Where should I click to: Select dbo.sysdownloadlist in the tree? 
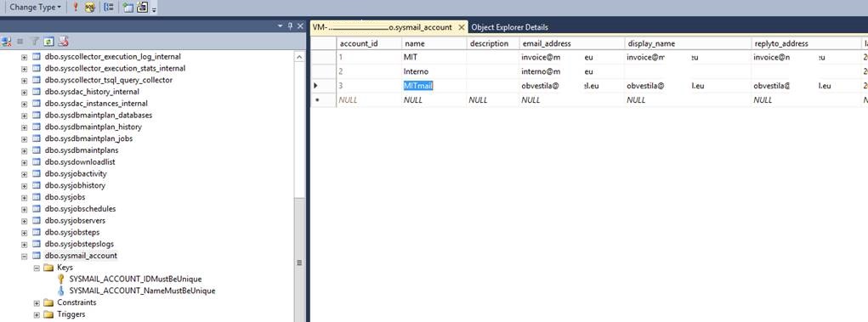80,162
